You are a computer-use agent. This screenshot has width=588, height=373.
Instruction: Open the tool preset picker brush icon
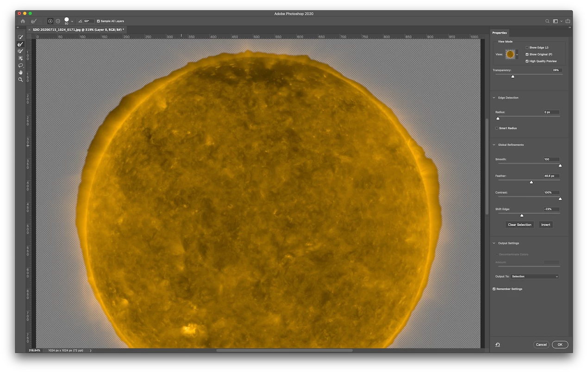[35, 21]
